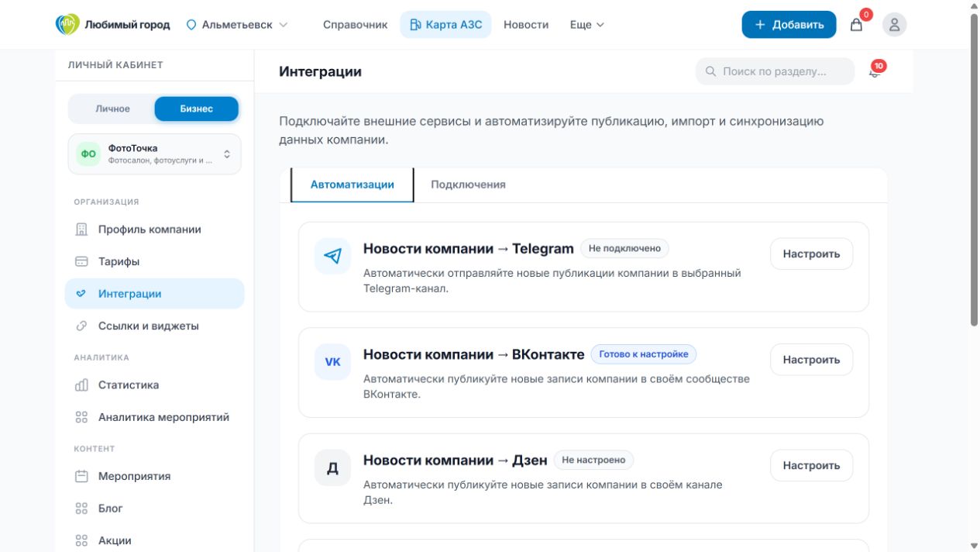Screen dimensions: 980x552
Task: Switch to Личное mode
Action: click(x=112, y=109)
